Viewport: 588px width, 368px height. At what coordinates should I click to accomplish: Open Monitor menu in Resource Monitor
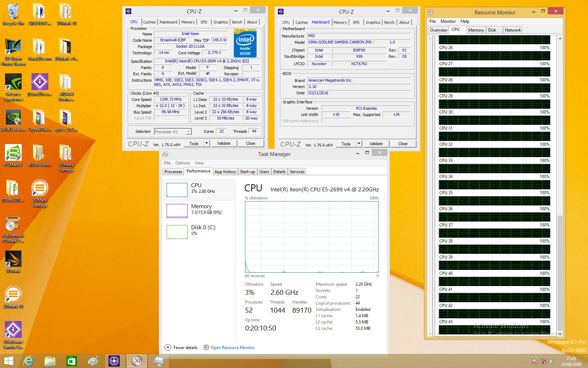pos(448,21)
